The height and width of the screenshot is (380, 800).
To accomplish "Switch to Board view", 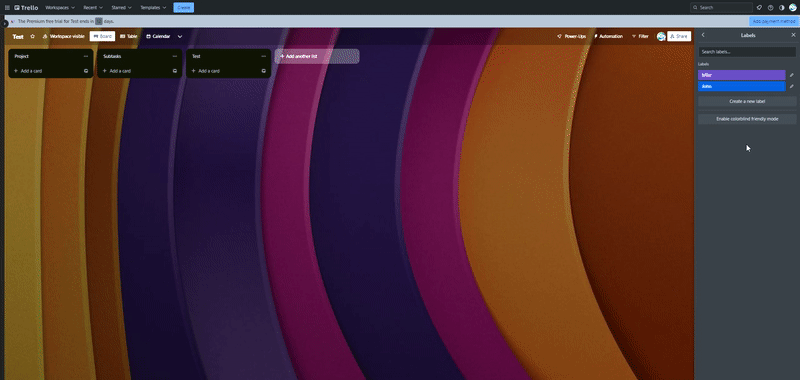I will [x=103, y=36].
